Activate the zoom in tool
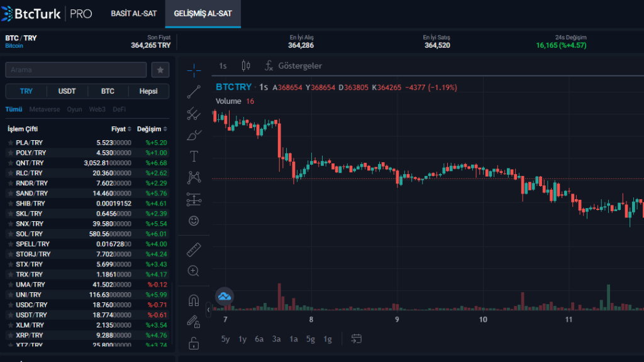This screenshot has width=644, height=362. coord(194,271)
